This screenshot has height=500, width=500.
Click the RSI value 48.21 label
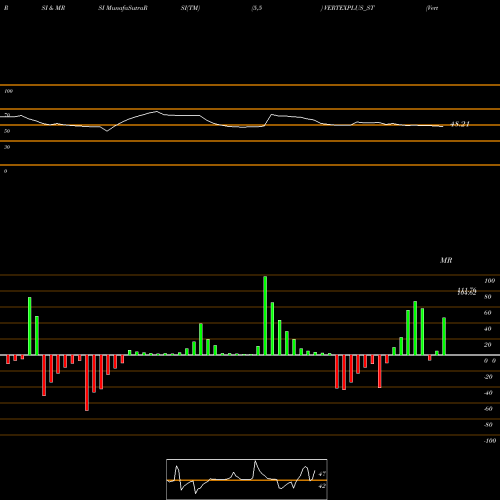(460, 124)
